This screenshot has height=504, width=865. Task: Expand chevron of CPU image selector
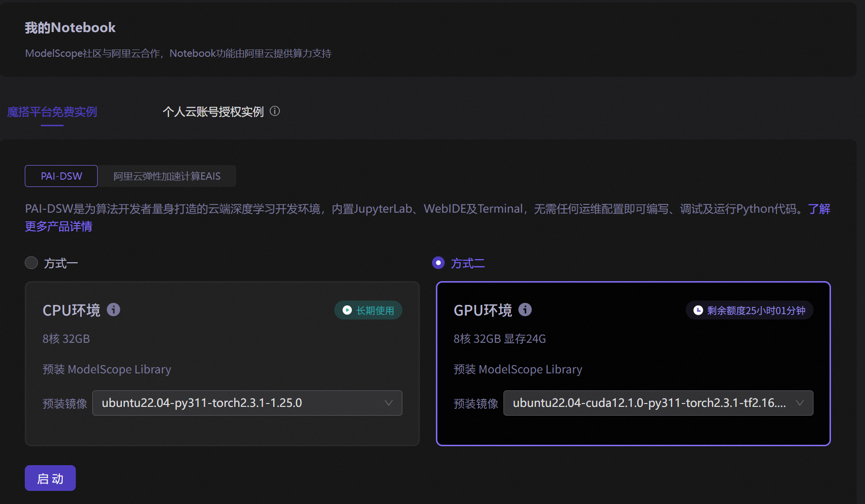(389, 403)
